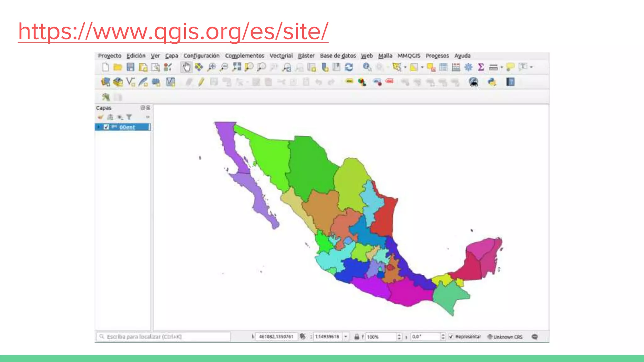Click the Refresh map icon
Image resolution: width=644 pixels, height=362 pixels.
(349, 67)
